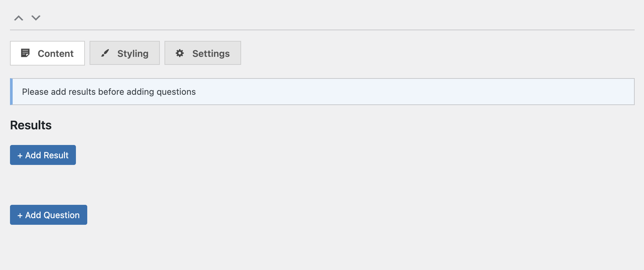Create a question via Add Question
Image resolution: width=644 pixels, height=270 pixels.
coord(48,215)
